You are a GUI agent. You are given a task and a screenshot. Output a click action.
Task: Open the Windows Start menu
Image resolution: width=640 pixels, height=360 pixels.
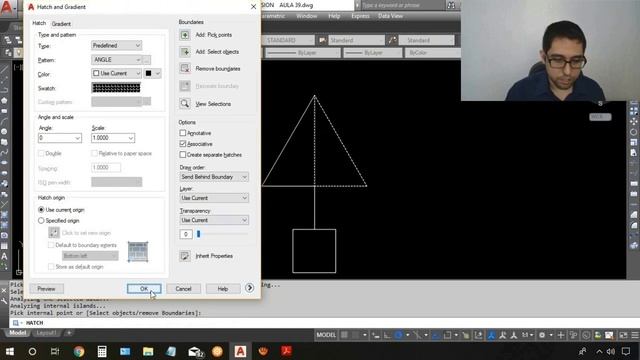(x=9, y=351)
